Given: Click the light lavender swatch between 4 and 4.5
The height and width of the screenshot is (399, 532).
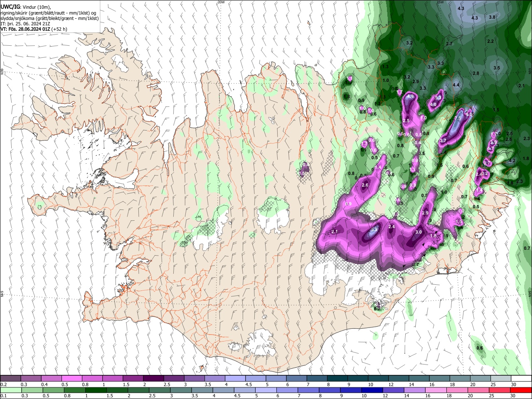Looking at the screenshot, I should (234, 378).
